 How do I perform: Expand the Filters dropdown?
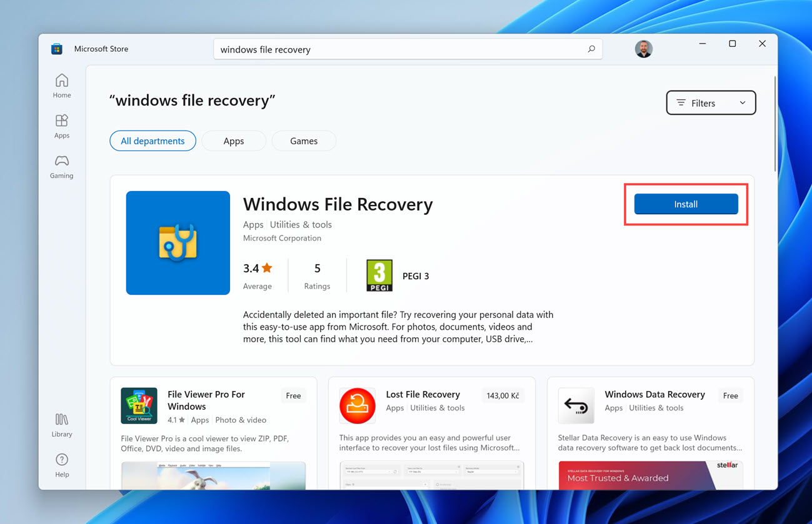click(711, 103)
